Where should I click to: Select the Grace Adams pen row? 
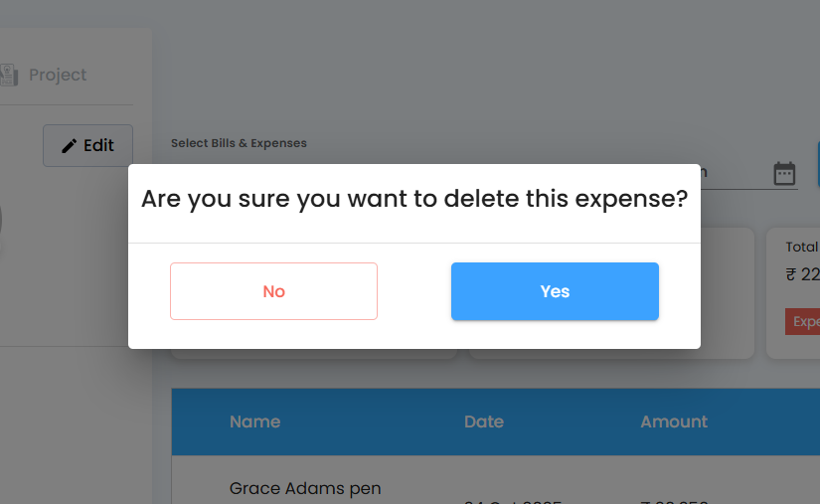[305, 488]
